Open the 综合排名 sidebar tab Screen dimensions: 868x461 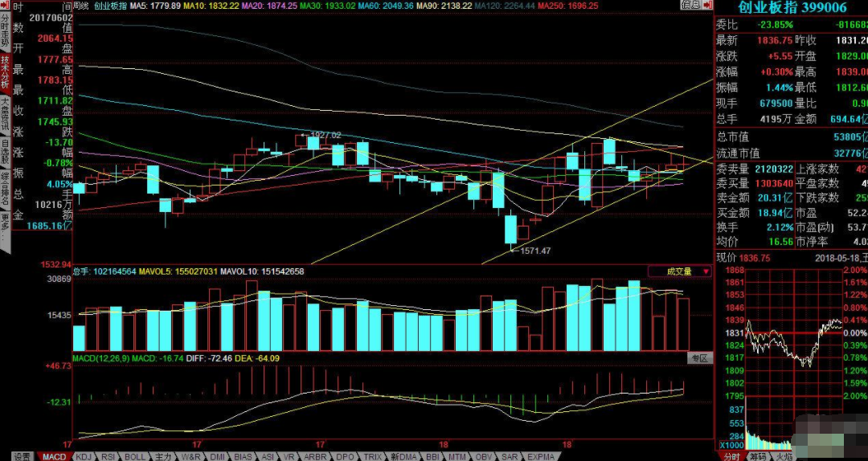click(x=5, y=190)
